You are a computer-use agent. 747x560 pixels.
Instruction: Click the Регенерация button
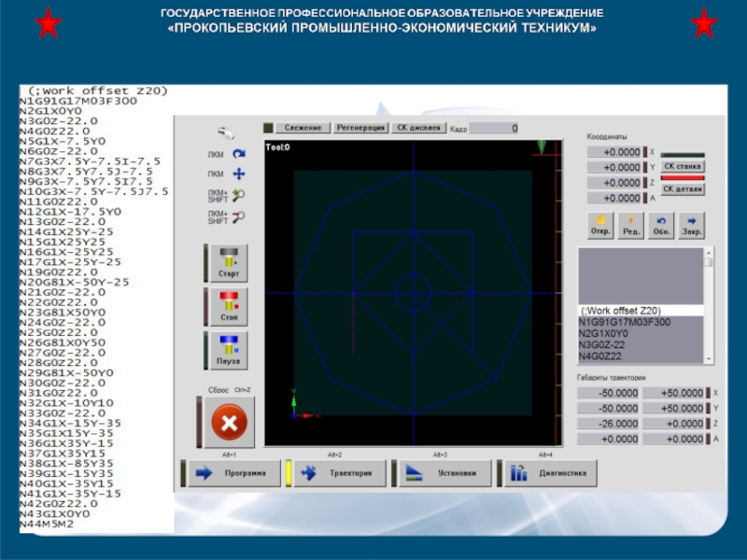coord(360,127)
